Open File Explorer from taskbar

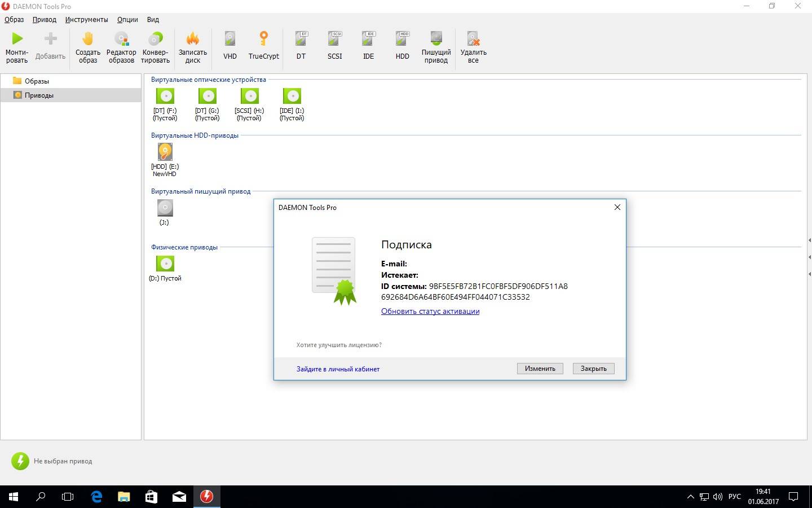click(124, 497)
